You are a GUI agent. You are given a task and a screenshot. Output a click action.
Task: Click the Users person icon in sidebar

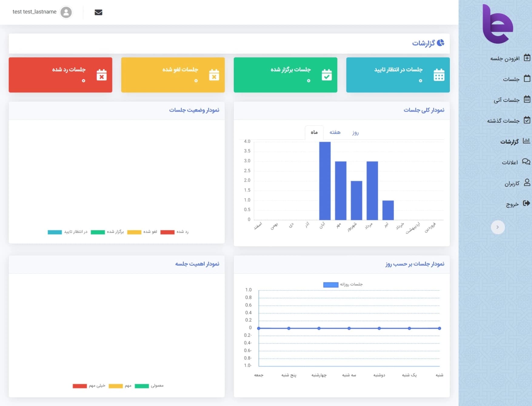(527, 183)
